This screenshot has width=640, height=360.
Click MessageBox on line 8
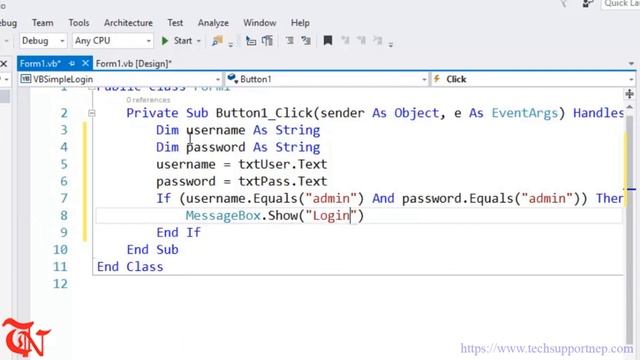[x=223, y=216]
